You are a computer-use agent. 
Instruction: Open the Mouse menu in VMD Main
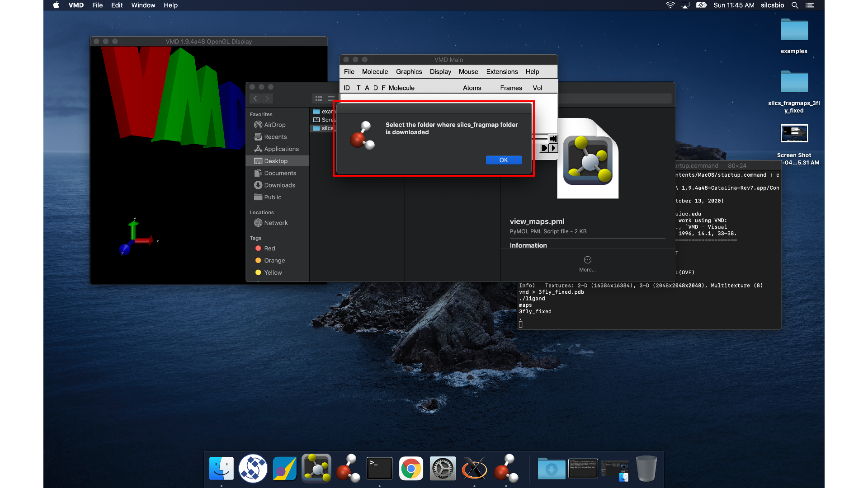click(x=468, y=71)
